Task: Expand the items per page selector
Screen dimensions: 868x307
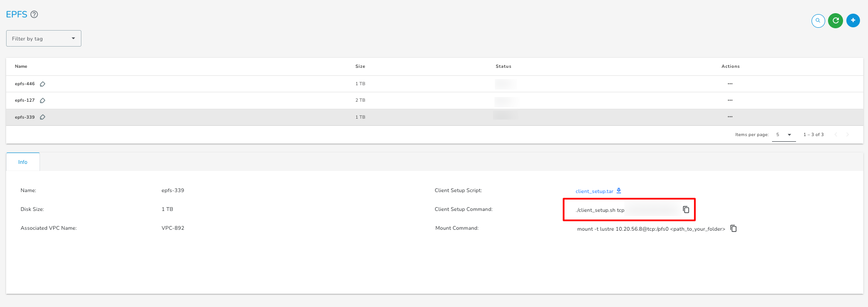Action: pos(784,135)
